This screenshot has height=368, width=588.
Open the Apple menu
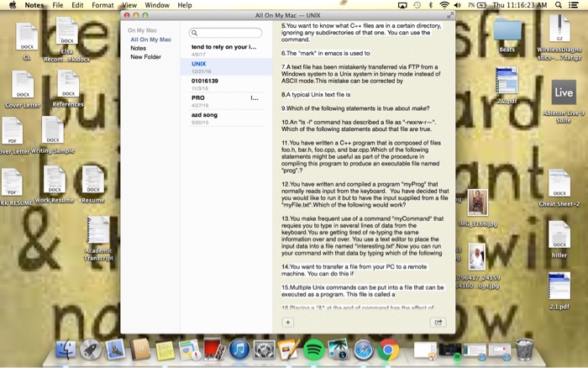(13, 5)
